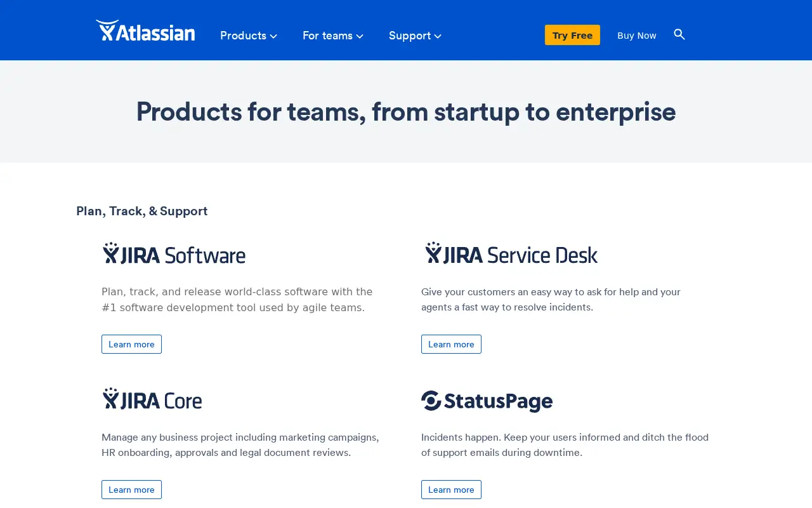Expand the For teams dropdown menu
Screen dimensions: 812x508
[333, 36]
